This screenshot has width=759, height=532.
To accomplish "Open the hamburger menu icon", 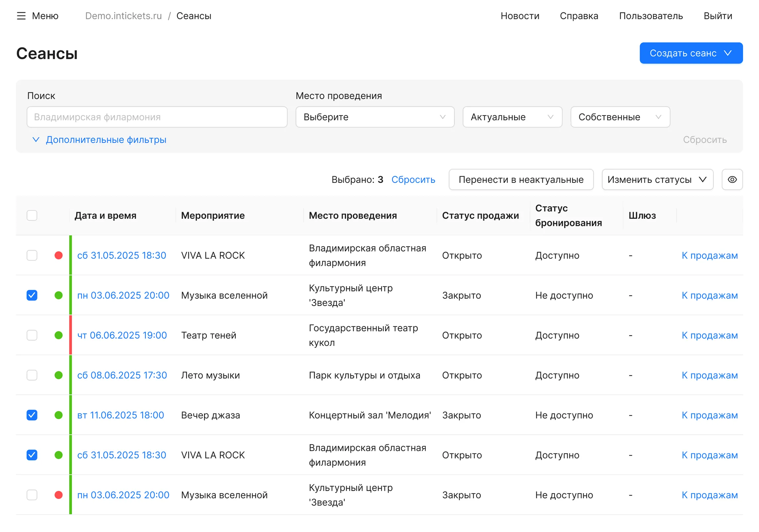I will 21,16.
